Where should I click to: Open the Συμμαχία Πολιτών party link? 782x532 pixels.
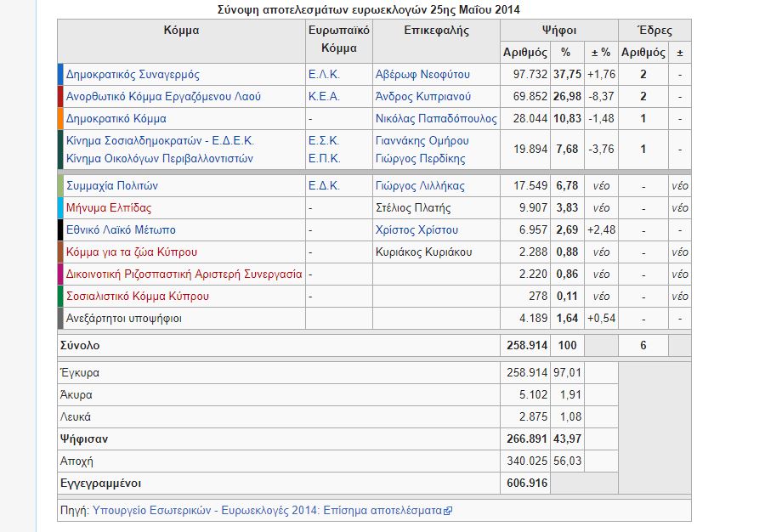pos(111,186)
